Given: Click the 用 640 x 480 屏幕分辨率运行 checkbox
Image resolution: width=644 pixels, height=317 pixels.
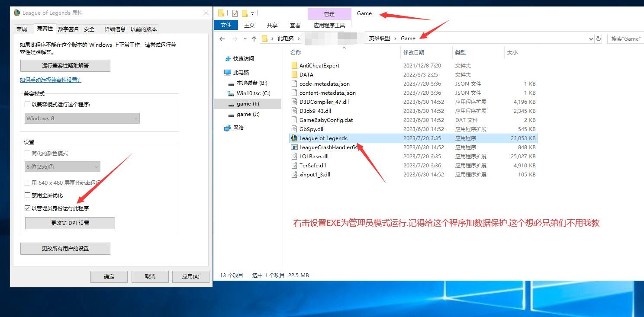Looking at the screenshot, I should 28,183.
